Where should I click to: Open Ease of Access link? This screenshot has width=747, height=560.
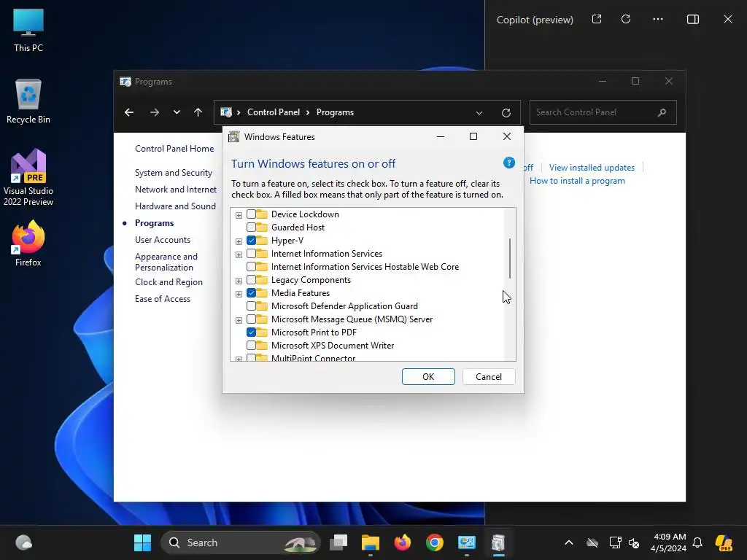click(163, 298)
